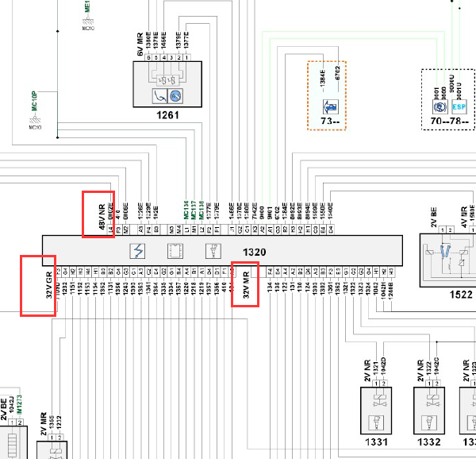Screen dimensions: 476x459
Task: Click the component number 1332
Action: tap(429, 442)
